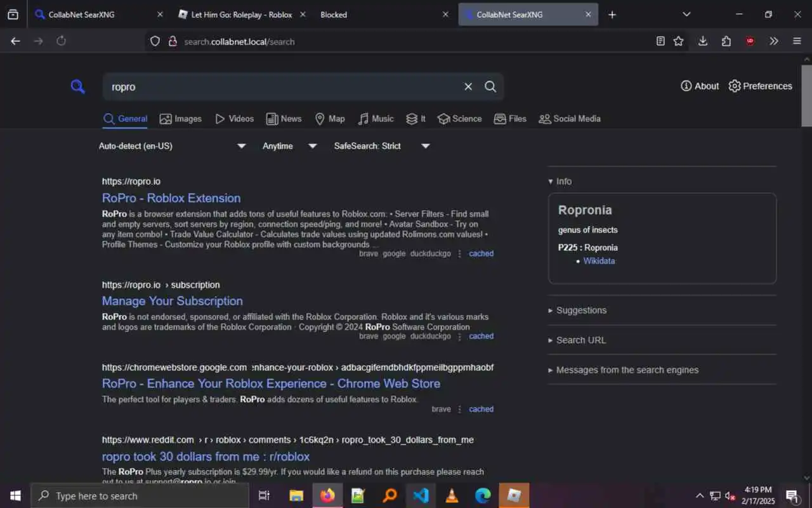Open the Anytime time range dropdown
This screenshot has height=508, width=812.
click(x=289, y=146)
